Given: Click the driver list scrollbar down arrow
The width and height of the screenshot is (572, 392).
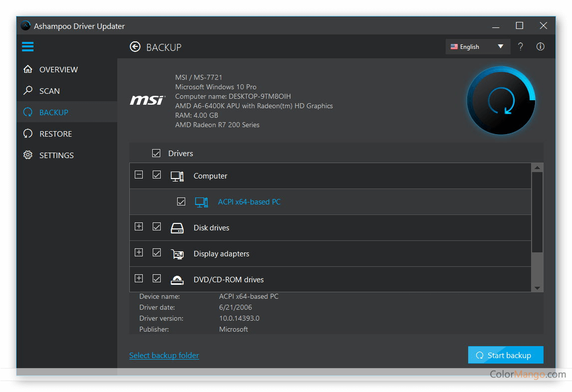Looking at the screenshot, I should point(537,288).
